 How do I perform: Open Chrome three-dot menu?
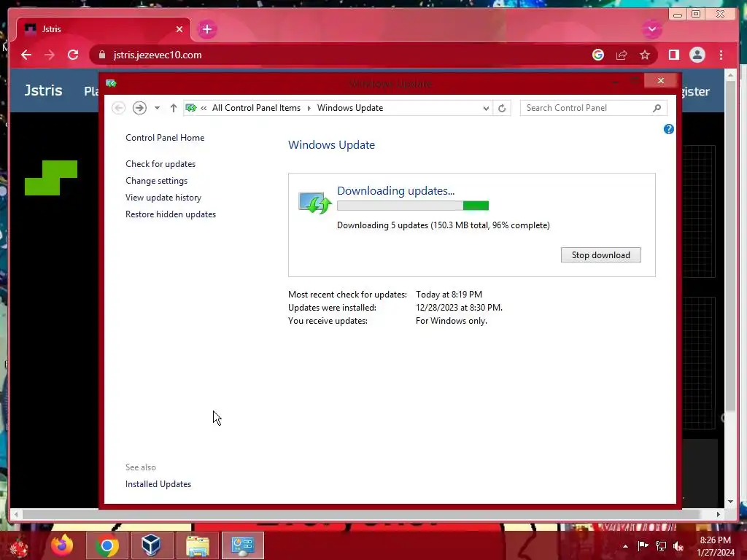coord(721,55)
